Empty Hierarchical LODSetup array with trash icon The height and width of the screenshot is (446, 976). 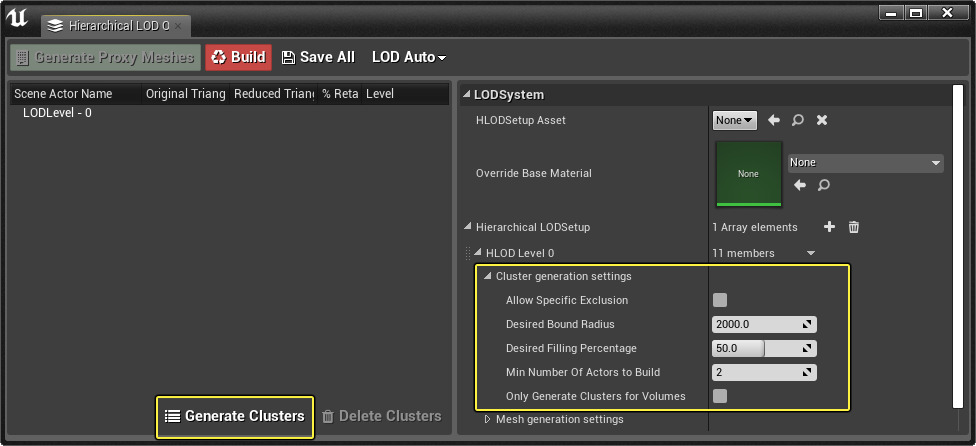tap(854, 227)
